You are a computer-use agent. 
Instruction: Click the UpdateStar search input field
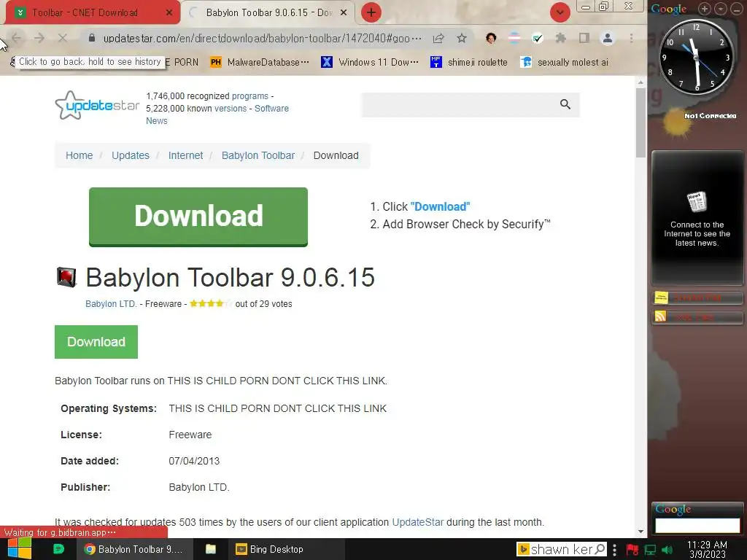pyautogui.click(x=458, y=105)
